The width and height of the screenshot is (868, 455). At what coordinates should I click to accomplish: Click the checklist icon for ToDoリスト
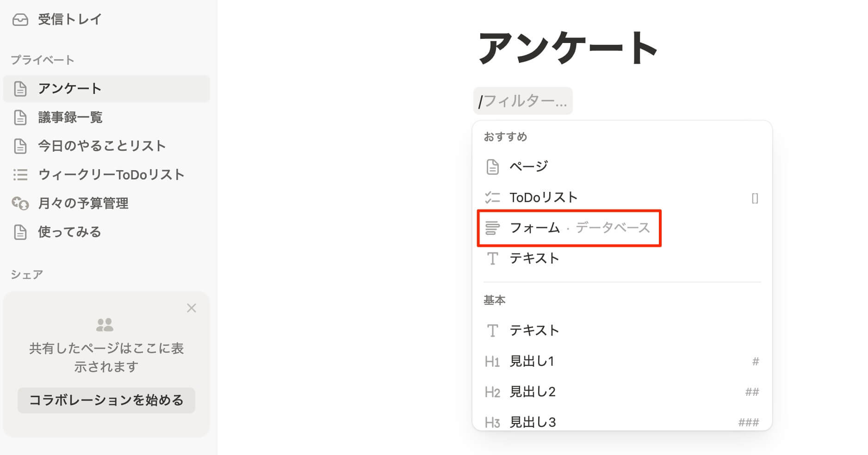click(x=492, y=198)
